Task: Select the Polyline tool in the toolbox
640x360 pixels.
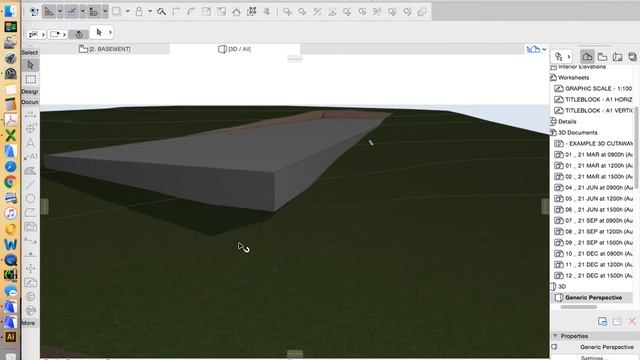Action: 31,213
